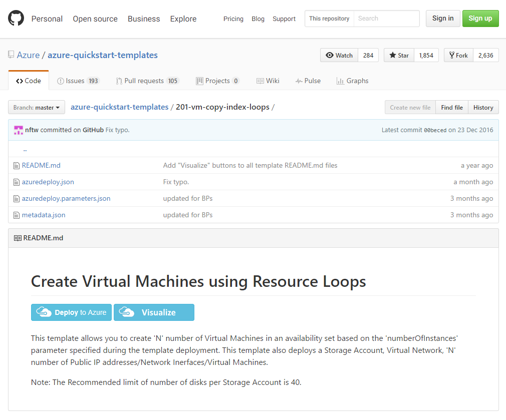
Task: Click the Watch button
Action: [339, 55]
